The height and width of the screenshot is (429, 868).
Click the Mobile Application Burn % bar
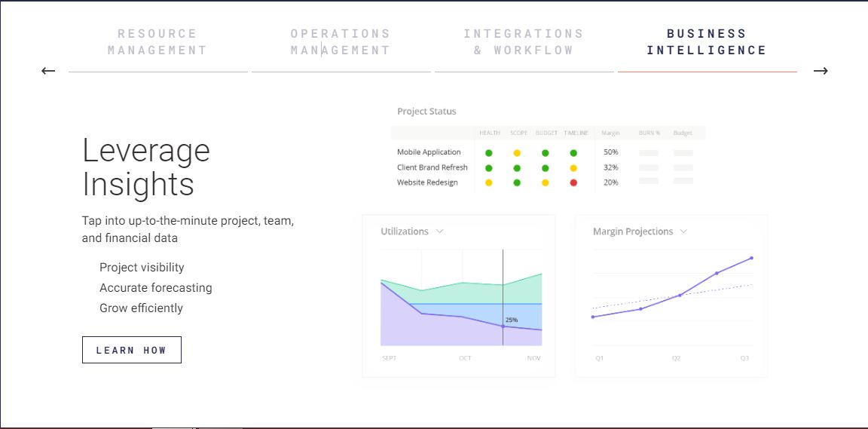(x=649, y=153)
